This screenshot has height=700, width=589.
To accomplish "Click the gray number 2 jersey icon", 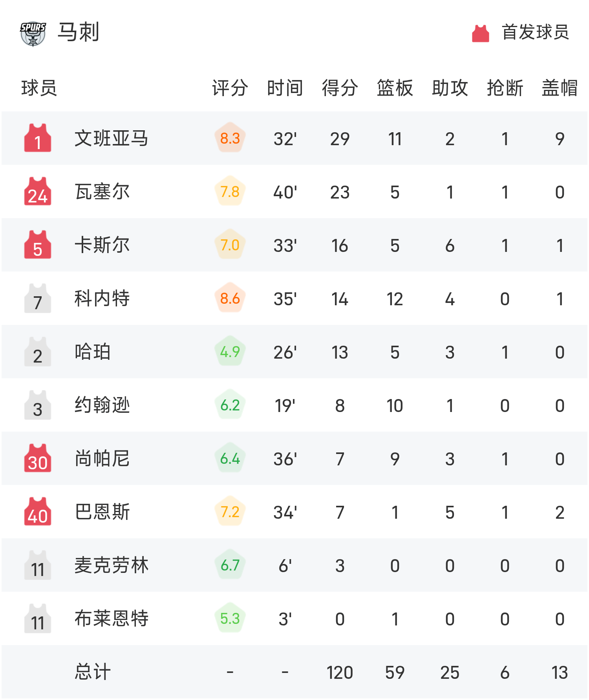I will click(38, 352).
